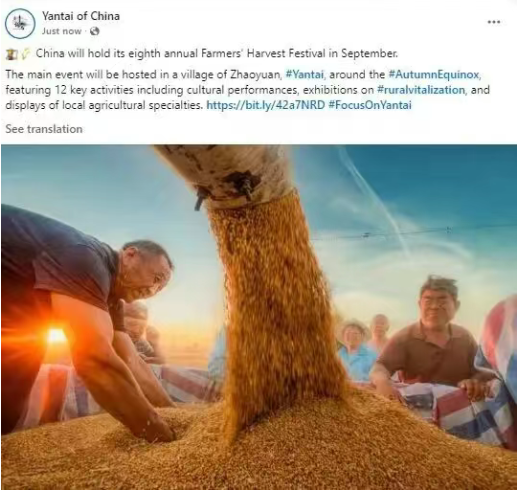The width and height of the screenshot is (517, 490).
Task: Click the grain sheaf emoji beside the headline
Action: [25, 53]
